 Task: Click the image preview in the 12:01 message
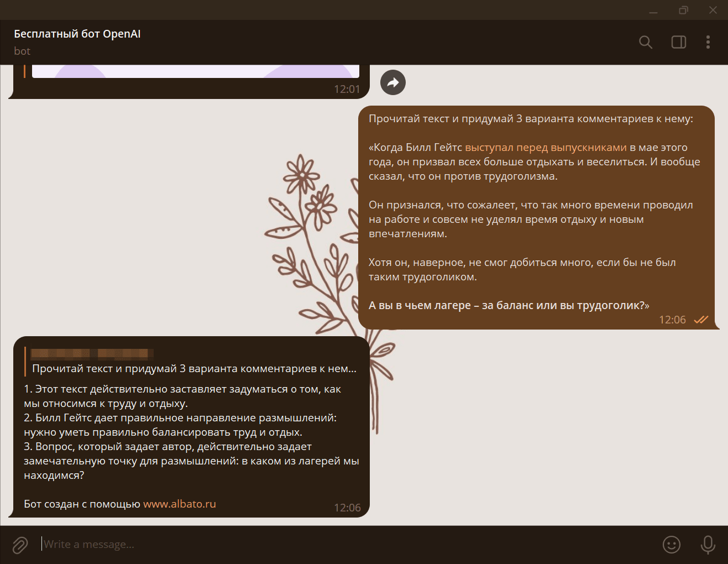196,71
